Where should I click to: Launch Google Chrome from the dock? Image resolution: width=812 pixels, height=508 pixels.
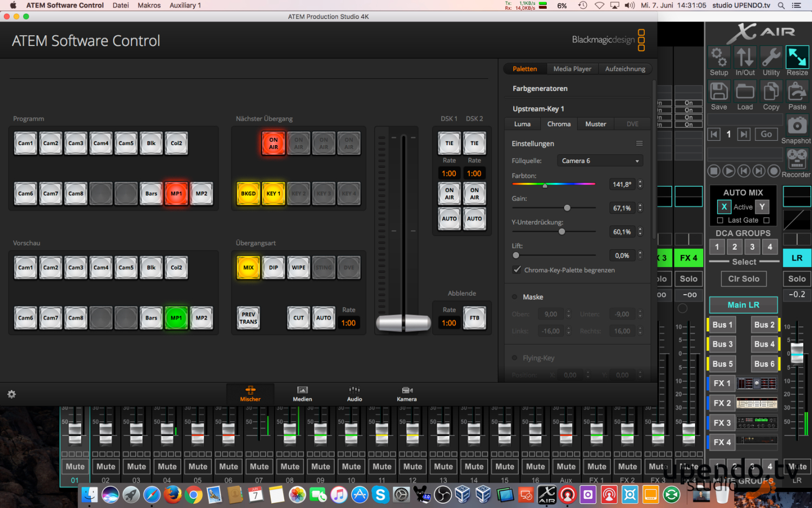[193, 494]
